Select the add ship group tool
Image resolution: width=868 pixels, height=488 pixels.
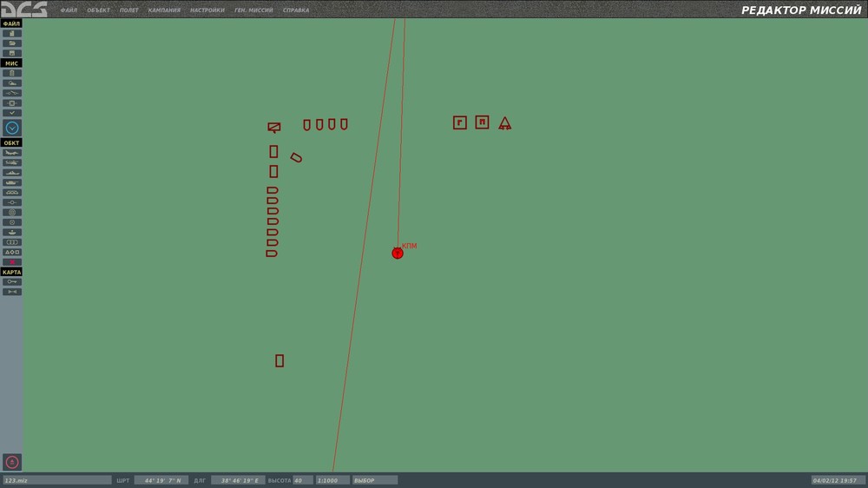pyautogui.click(x=11, y=173)
